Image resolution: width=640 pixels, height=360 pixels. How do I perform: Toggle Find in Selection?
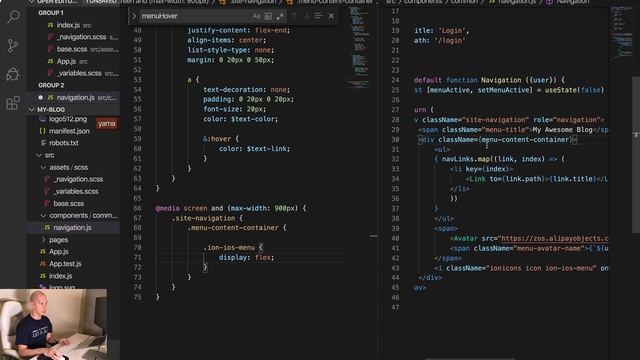coord(318,16)
